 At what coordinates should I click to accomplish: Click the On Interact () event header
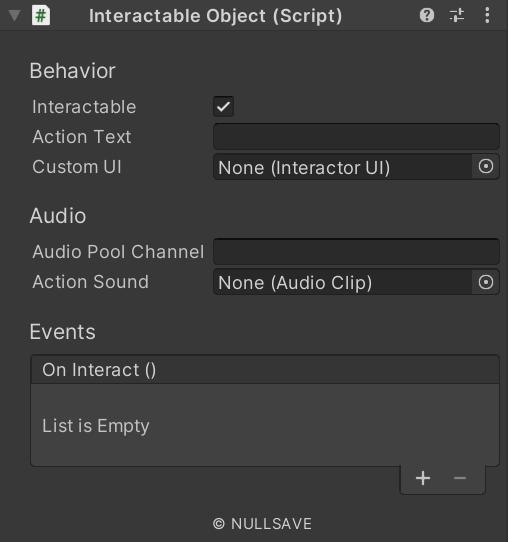coord(265,370)
